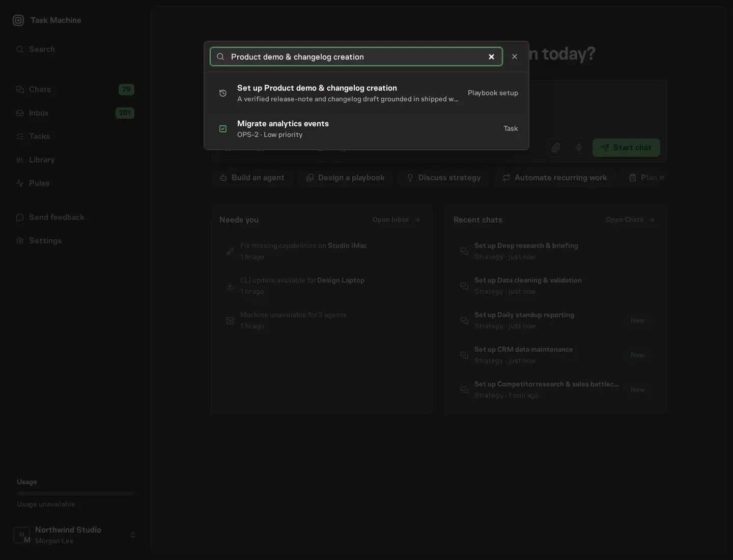Click chat icon beside 'Set up Daily standup reporting'
This screenshot has width=733, height=560.
coord(464,321)
